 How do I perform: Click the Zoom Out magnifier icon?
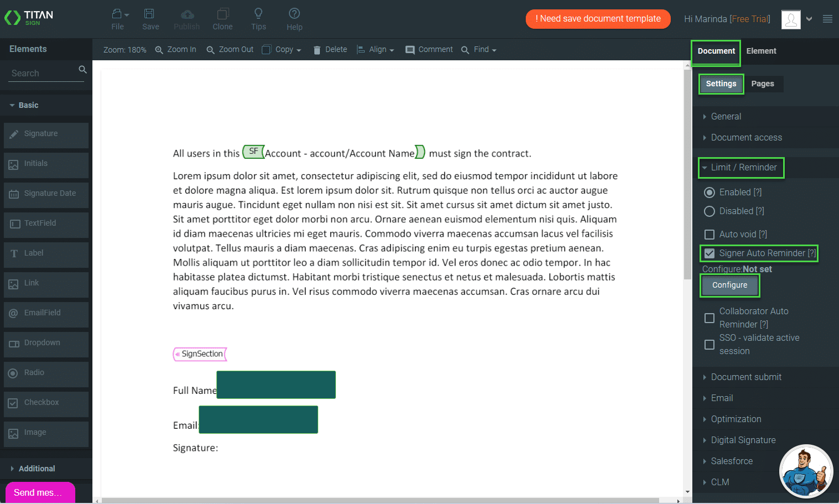coord(210,50)
